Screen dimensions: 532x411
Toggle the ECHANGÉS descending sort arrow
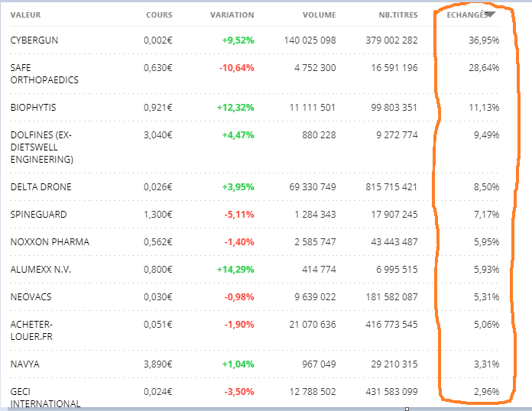491,15
